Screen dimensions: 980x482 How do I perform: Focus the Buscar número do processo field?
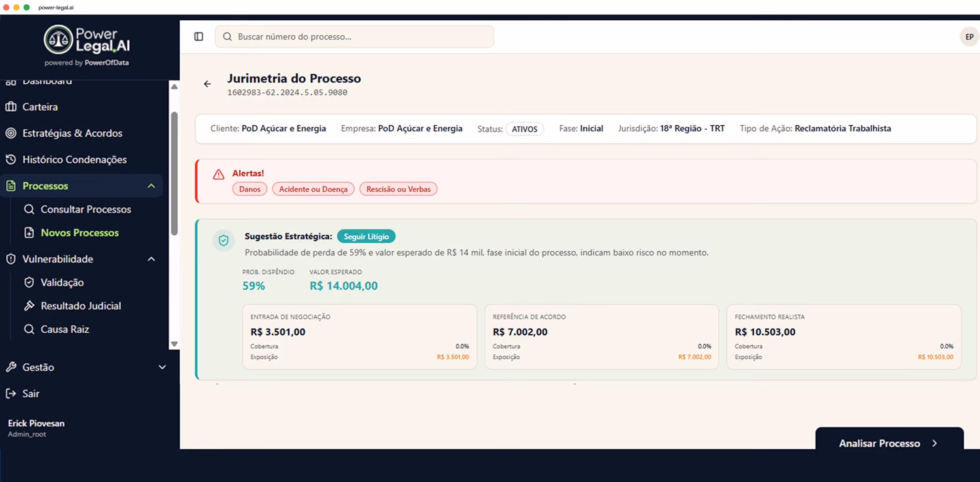354,37
